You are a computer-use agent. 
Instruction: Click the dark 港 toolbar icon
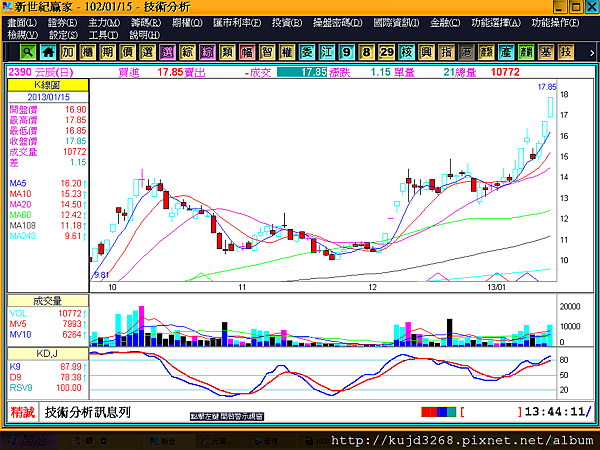466,52
